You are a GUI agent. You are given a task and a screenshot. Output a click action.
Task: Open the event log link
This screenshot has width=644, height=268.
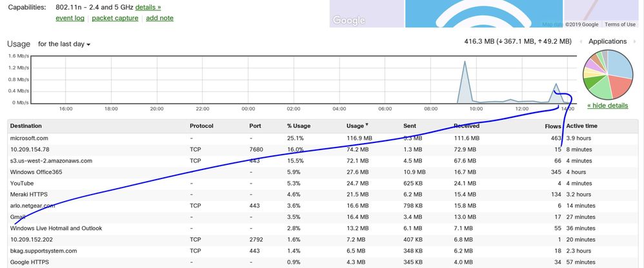pos(70,18)
